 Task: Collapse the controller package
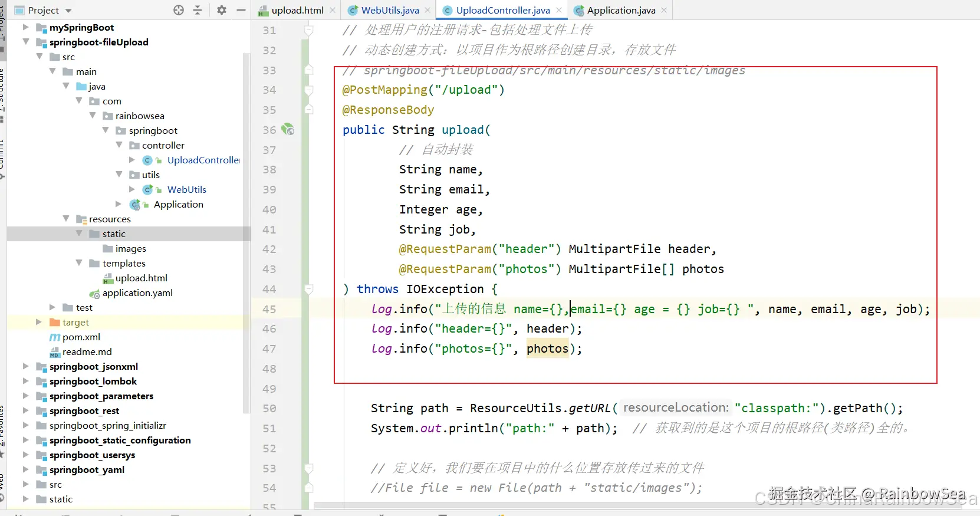tap(119, 145)
